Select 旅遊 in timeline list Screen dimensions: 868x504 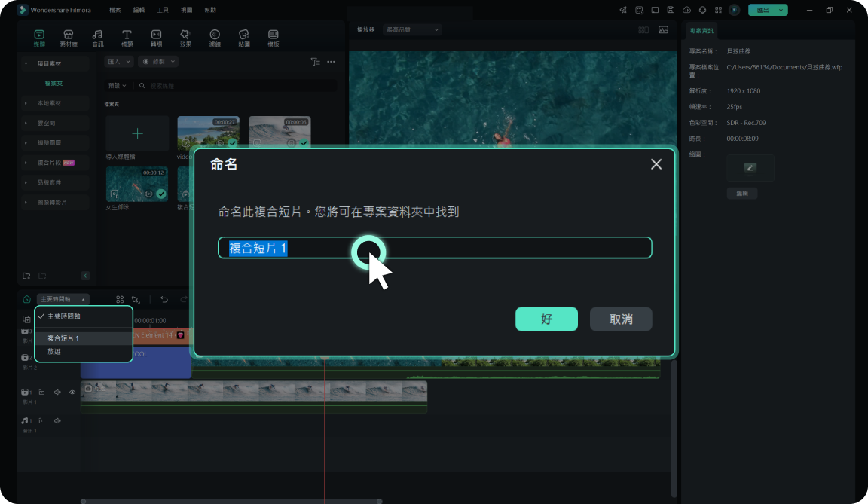pyautogui.click(x=84, y=352)
